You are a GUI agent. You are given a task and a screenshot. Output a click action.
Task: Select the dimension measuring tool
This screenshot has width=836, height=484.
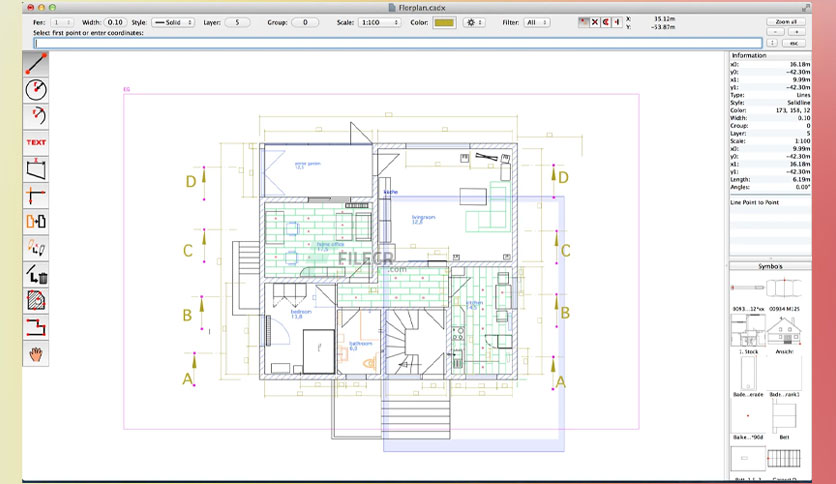[x=36, y=195]
